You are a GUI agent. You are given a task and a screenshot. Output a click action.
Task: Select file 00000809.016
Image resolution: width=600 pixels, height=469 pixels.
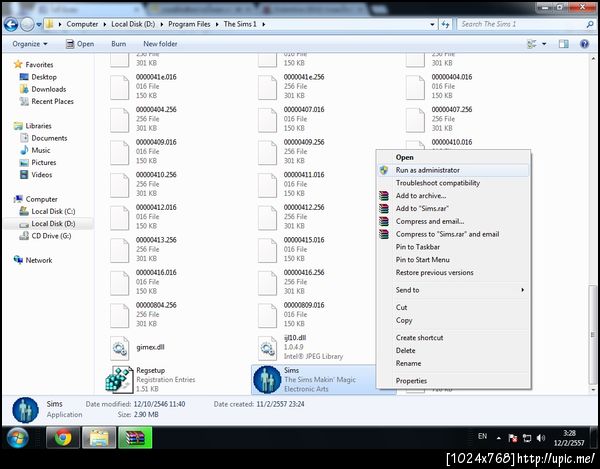291,314
